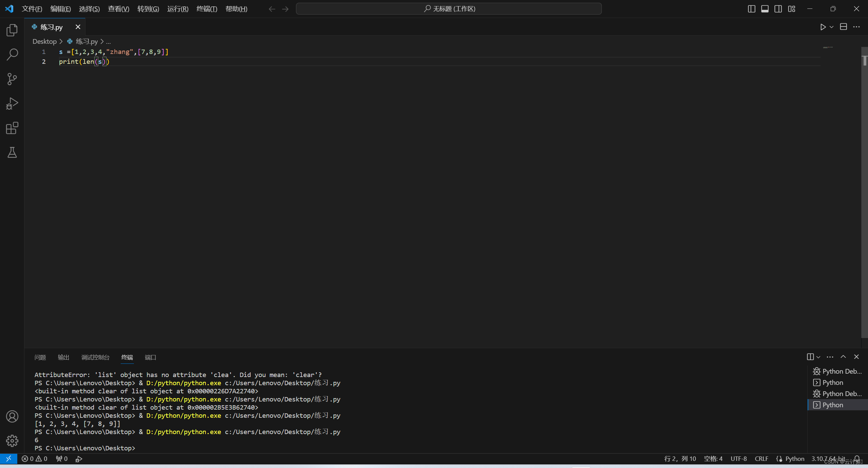Toggle the primary sidebar layout button

click(751, 9)
